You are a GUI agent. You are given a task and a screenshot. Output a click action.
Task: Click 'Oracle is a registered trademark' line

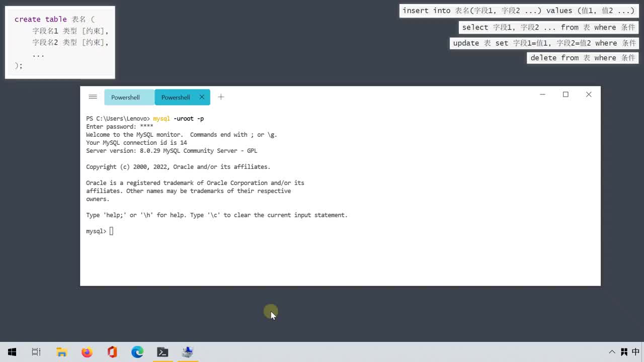[x=195, y=183]
